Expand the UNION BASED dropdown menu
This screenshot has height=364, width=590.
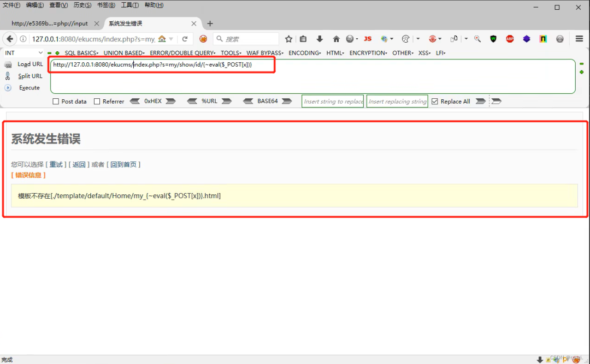tap(124, 53)
